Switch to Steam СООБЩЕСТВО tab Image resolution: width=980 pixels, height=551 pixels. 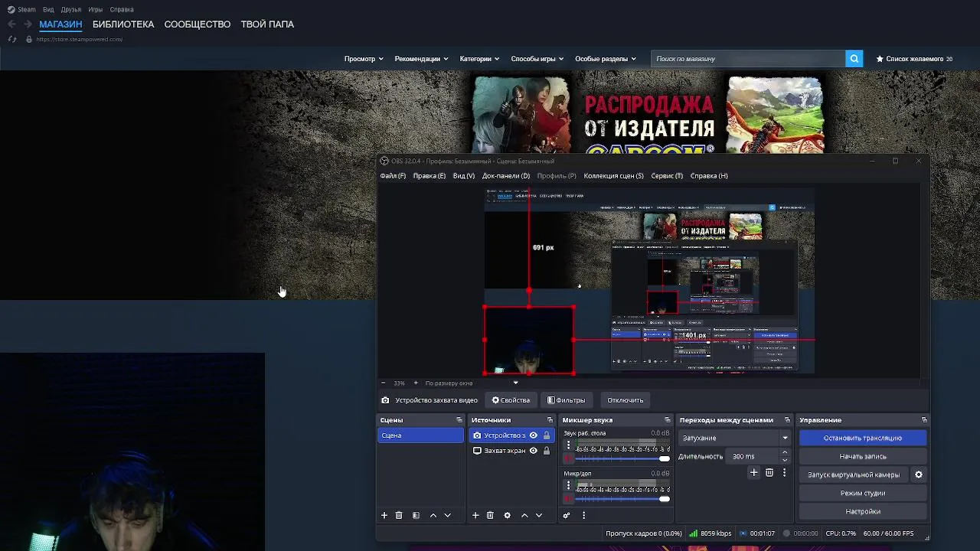click(198, 24)
